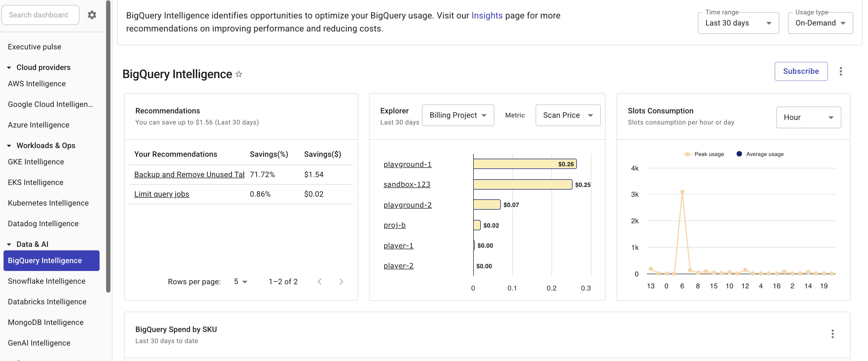
Task: Click the Search dashboard field
Action: [x=40, y=14]
